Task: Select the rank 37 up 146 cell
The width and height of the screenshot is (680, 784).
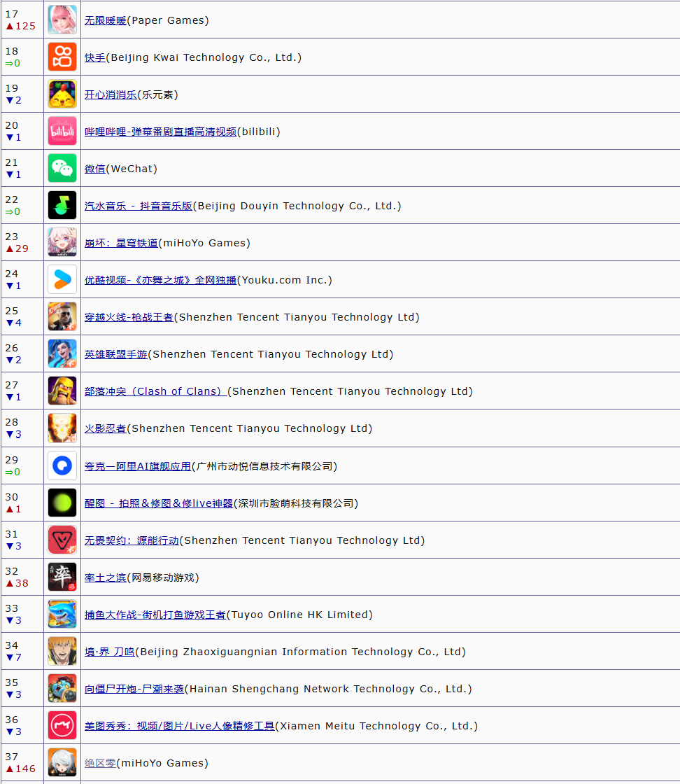Action: 22,762
